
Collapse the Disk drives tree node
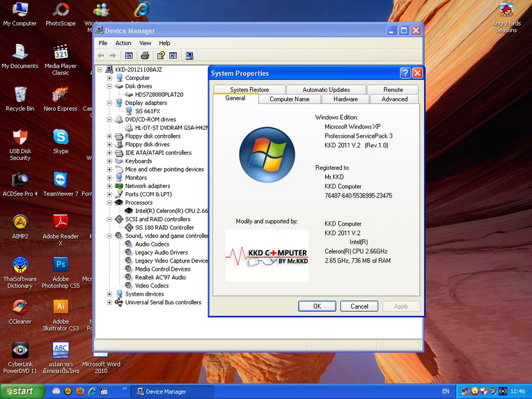click(x=109, y=86)
